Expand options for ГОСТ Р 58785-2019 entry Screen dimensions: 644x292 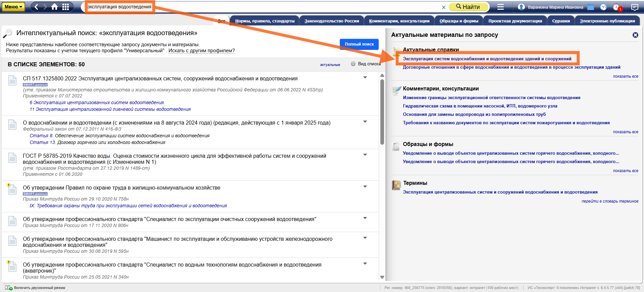tap(365, 155)
